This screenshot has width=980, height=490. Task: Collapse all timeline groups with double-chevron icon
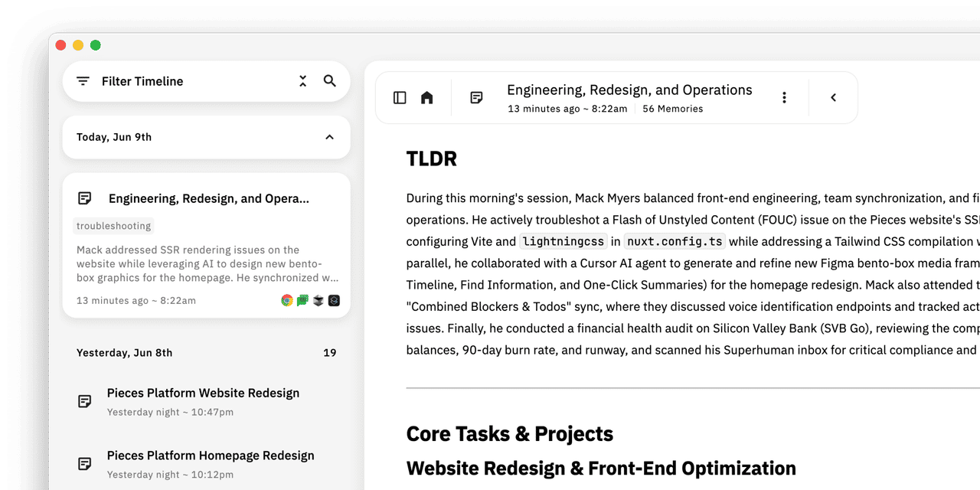click(x=302, y=81)
